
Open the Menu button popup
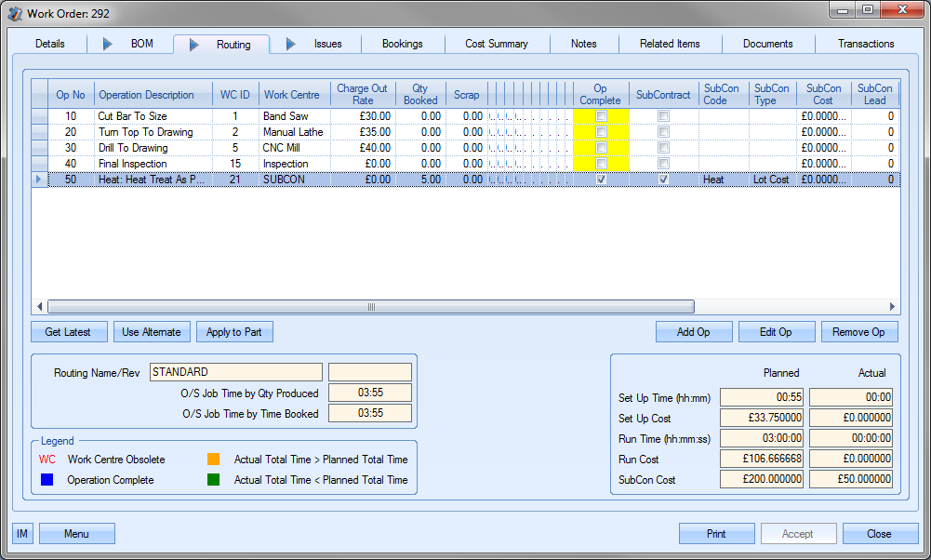(x=76, y=534)
